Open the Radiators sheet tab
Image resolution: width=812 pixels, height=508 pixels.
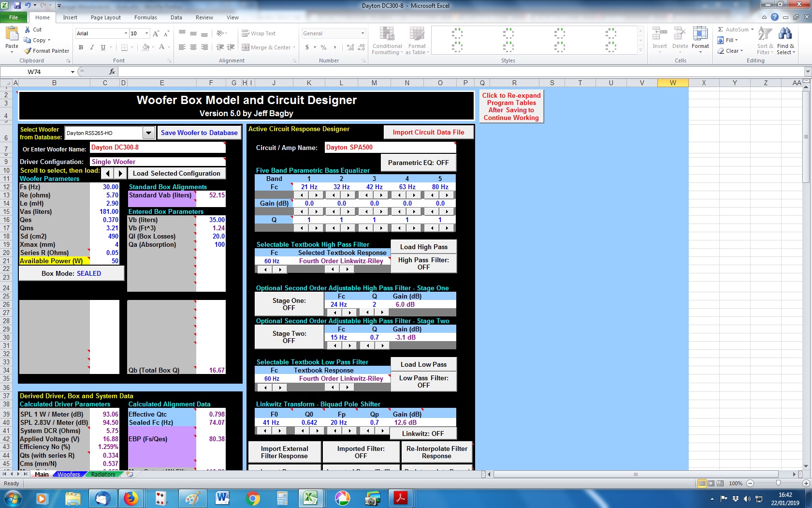click(103, 474)
